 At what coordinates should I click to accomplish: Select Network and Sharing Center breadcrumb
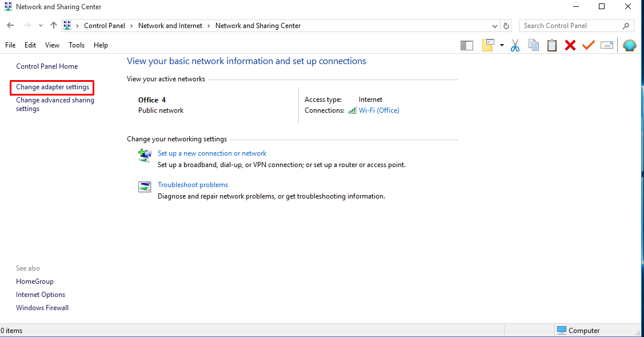click(258, 26)
